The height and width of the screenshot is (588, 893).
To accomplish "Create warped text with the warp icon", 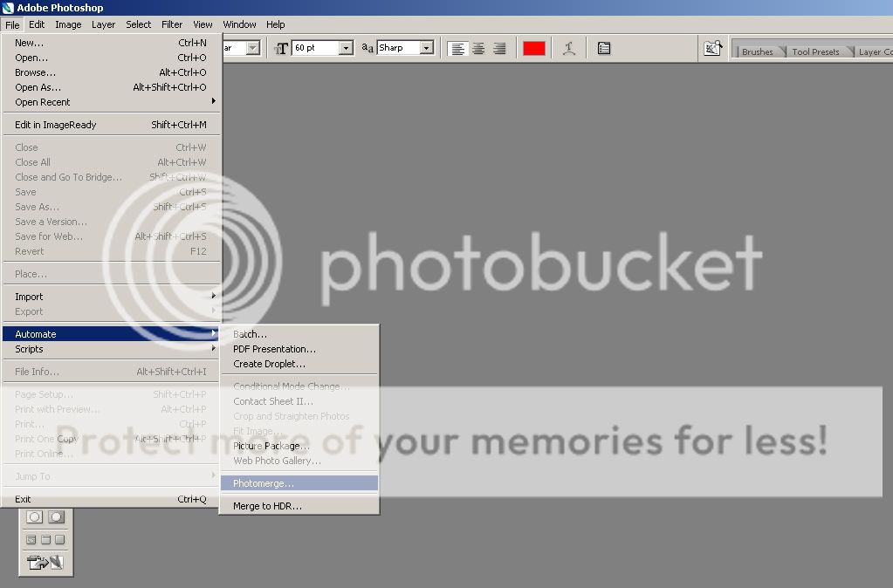I will point(569,48).
